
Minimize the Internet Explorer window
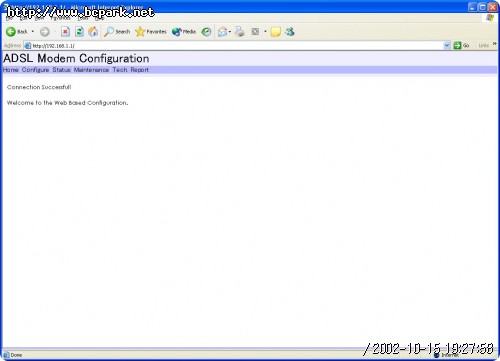click(472, 7)
